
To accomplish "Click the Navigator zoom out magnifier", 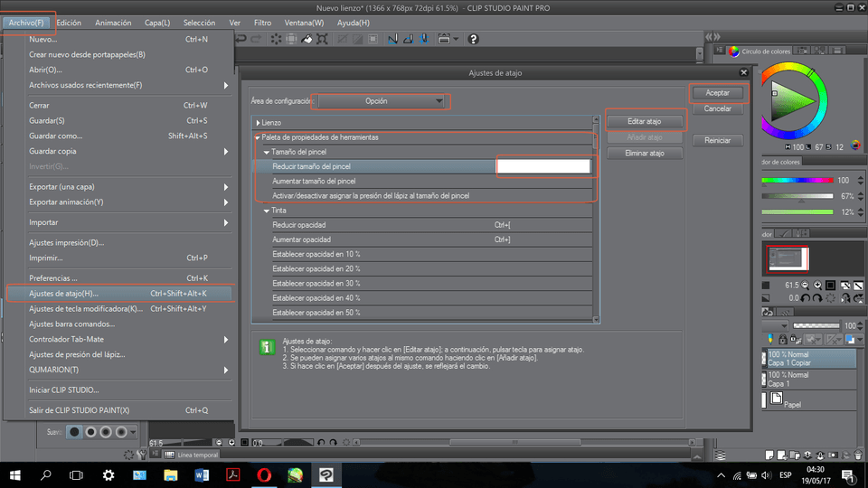I will point(806,286).
